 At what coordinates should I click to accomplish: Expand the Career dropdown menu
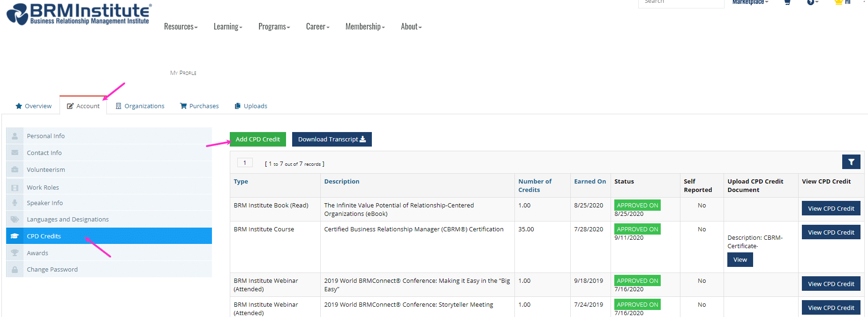[318, 27]
